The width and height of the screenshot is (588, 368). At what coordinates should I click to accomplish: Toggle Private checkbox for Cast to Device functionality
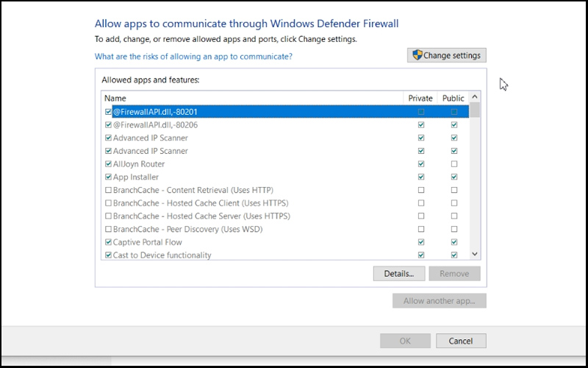tap(421, 255)
